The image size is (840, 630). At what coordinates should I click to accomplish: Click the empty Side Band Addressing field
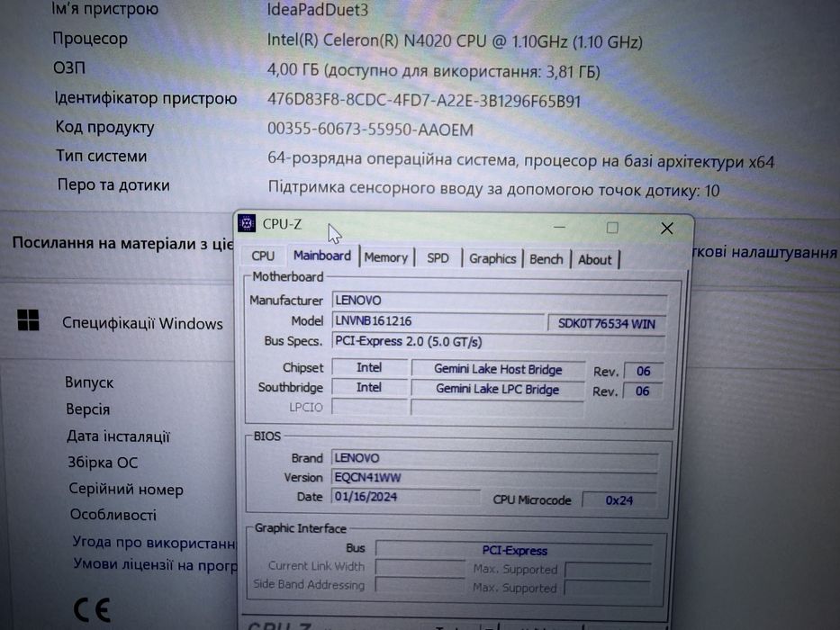point(420,585)
